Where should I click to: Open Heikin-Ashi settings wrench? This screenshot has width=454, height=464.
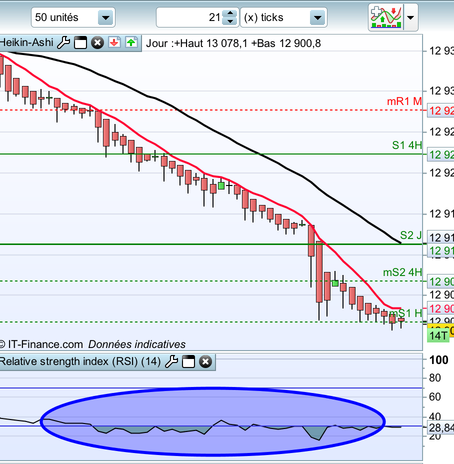(63, 43)
